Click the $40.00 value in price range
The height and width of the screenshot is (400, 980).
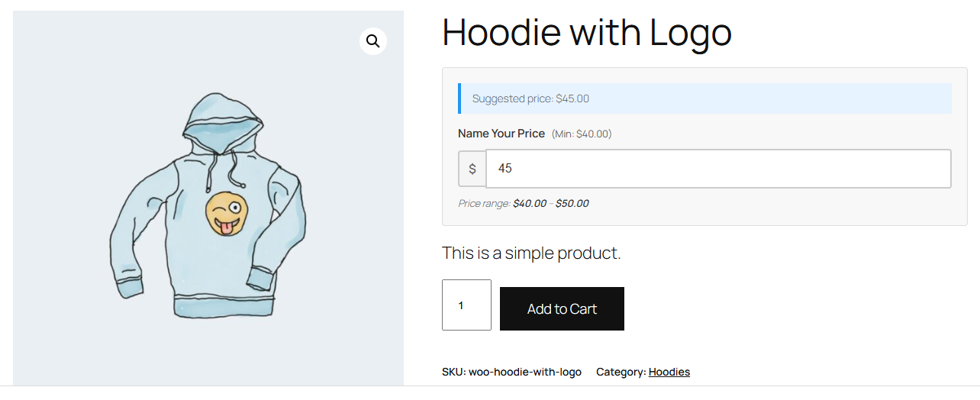click(x=530, y=203)
